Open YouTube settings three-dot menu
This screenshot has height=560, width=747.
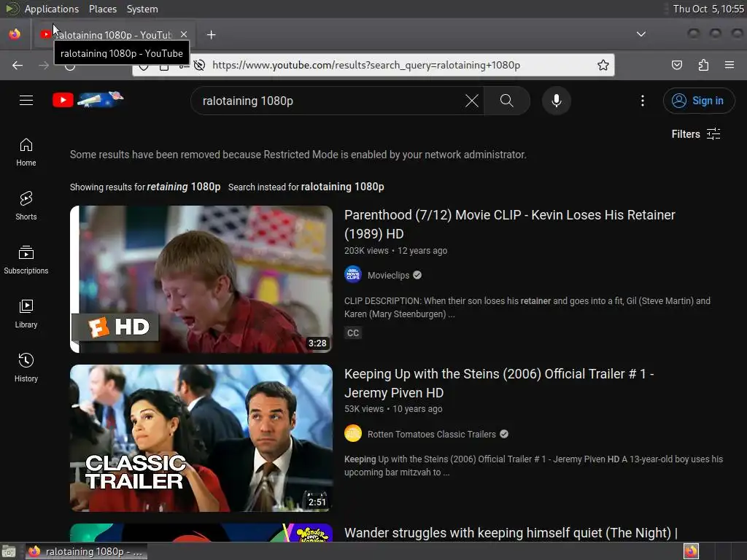642,101
